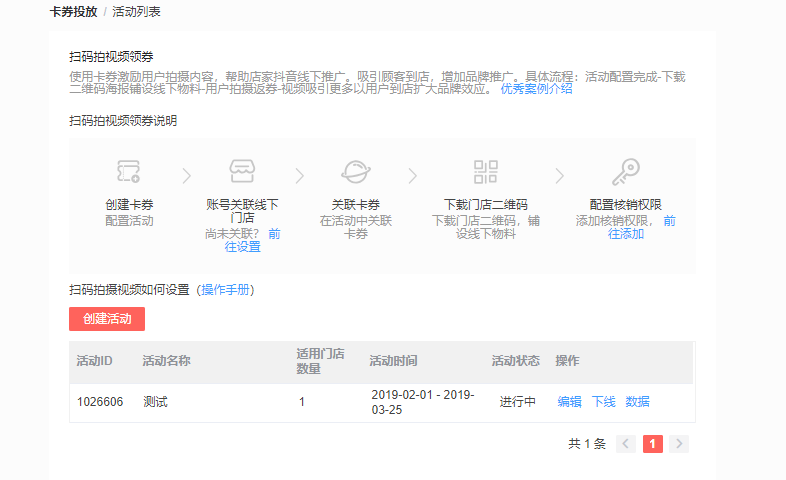Click the 关联卡券 step title

[356, 204]
